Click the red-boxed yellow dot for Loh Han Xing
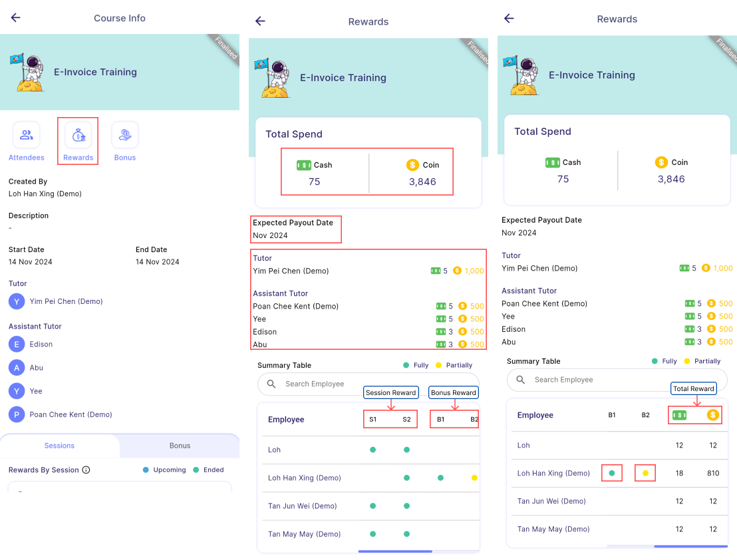Viewport: 737px width, 560px height. click(645, 474)
